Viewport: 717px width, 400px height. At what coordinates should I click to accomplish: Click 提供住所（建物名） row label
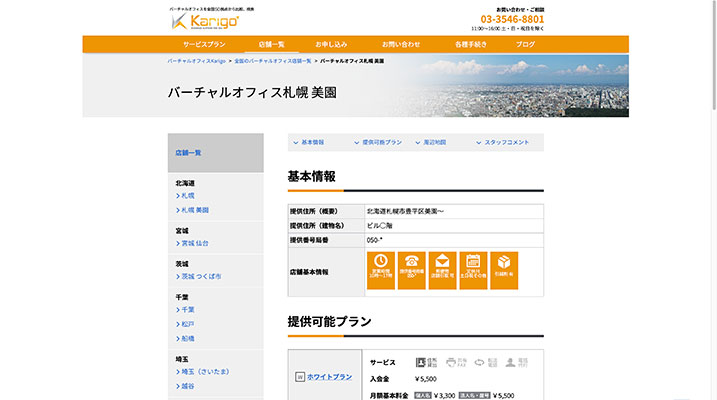pos(316,226)
